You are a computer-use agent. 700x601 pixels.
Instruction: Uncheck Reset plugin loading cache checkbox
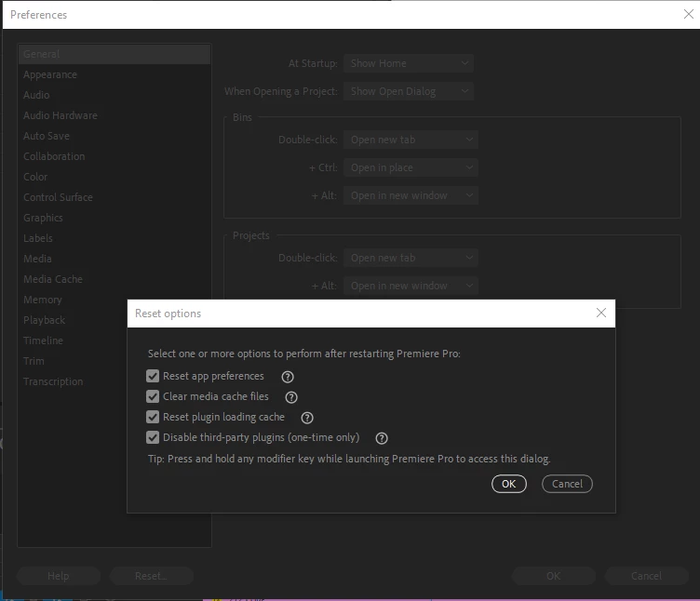coord(153,417)
